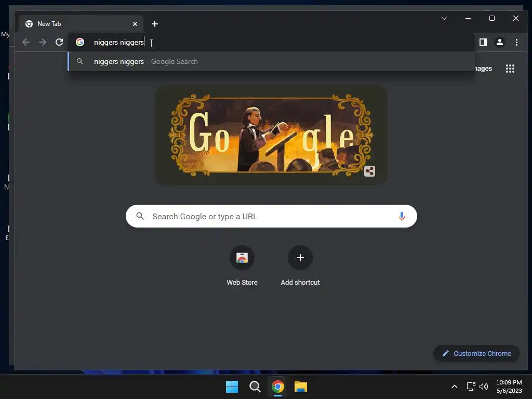Image resolution: width=532 pixels, height=399 pixels.
Task: Open the clock and date flyout
Action: pos(509,387)
